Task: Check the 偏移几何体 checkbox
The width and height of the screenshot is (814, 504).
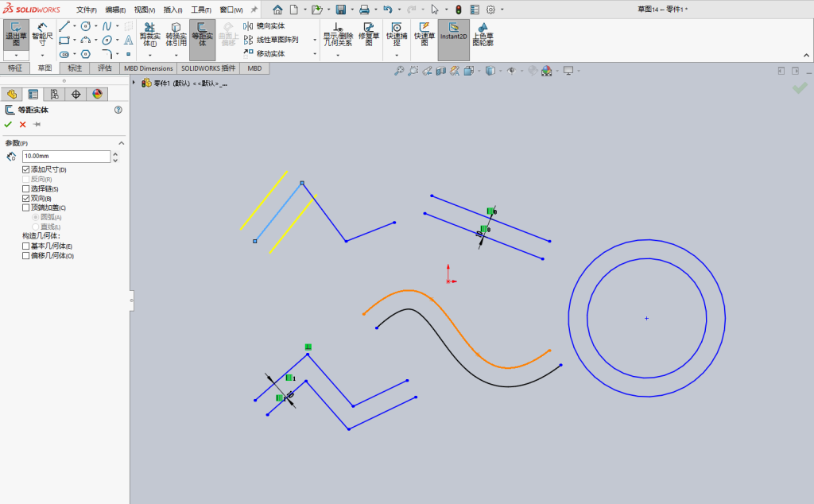Action: [26, 255]
